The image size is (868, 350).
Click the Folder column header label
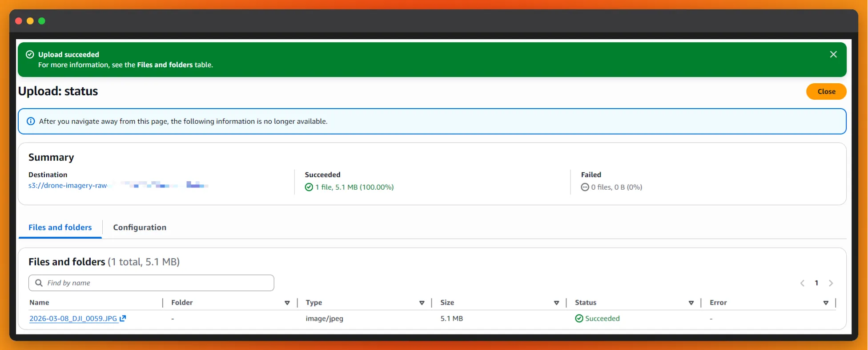click(x=182, y=303)
